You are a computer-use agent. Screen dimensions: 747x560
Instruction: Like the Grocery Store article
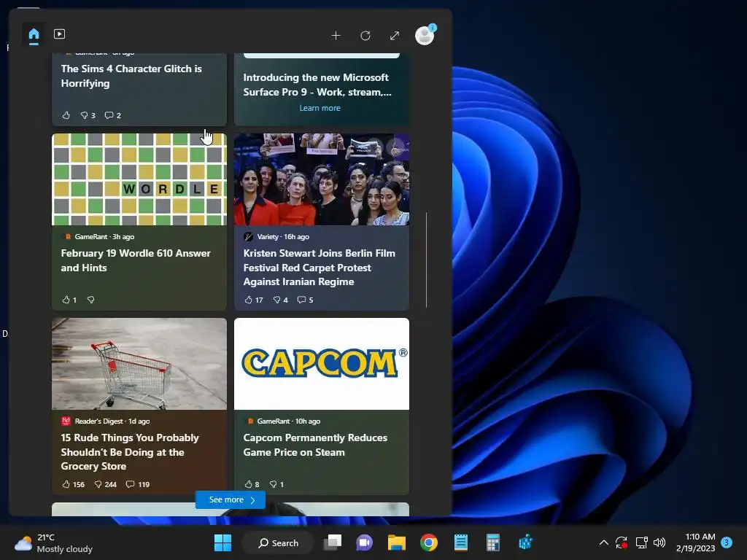click(x=73, y=484)
